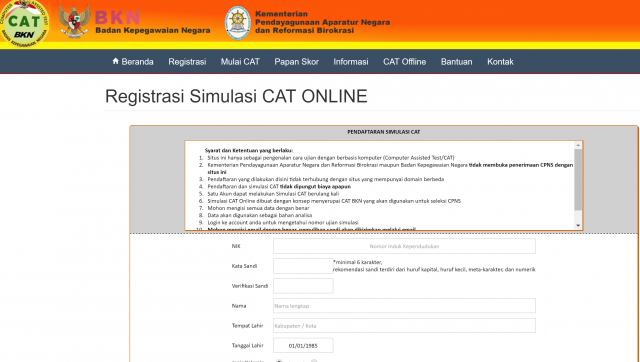This screenshot has height=362, width=640.
Task: Click the Garuda emblem beside BKN
Action: click(x=74, y=21)
